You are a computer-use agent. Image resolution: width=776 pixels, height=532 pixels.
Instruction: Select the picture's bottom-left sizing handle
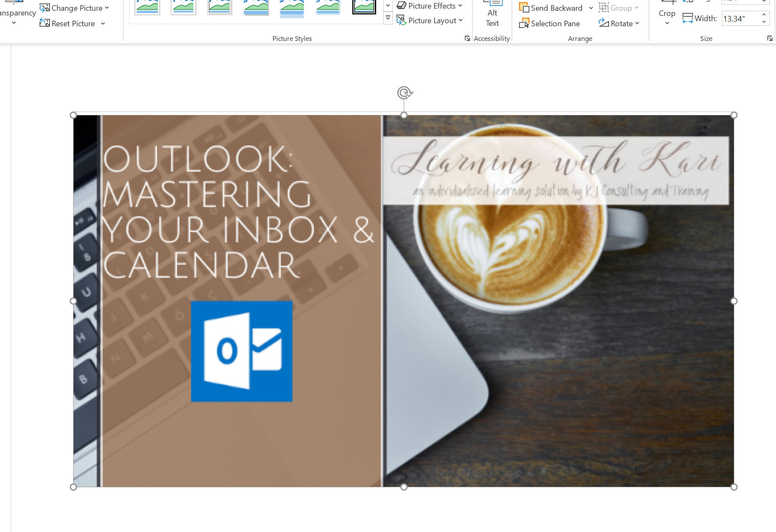point(73,487)
